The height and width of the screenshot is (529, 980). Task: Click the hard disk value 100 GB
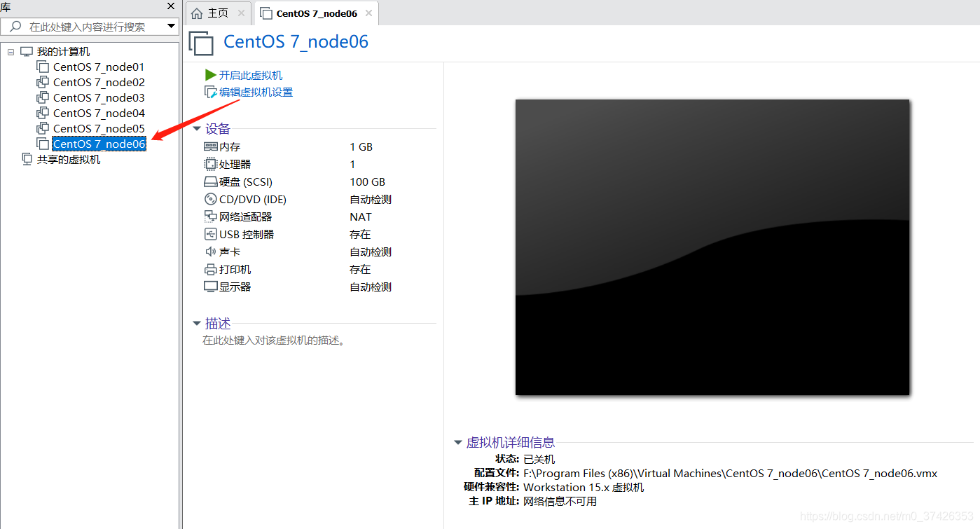coord(367,182)
